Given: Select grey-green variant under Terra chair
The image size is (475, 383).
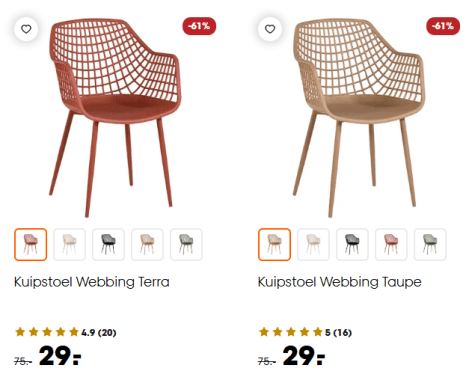Looking at the screenshot, I should click(x=186, y=244).
